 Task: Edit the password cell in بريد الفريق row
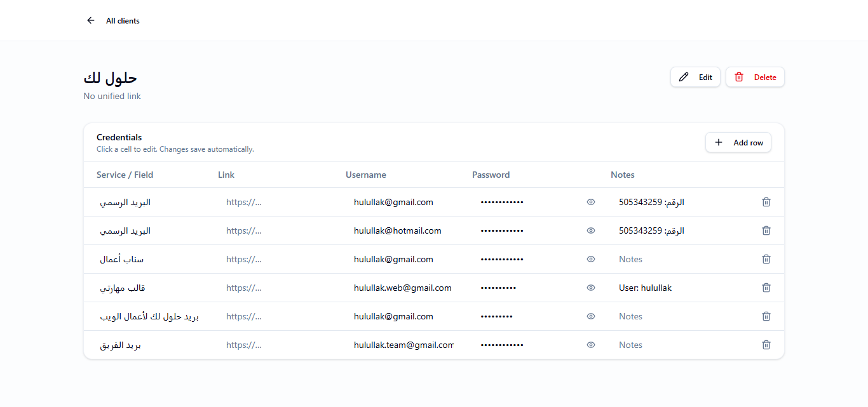pyautogui.click(x=527, y=345)
